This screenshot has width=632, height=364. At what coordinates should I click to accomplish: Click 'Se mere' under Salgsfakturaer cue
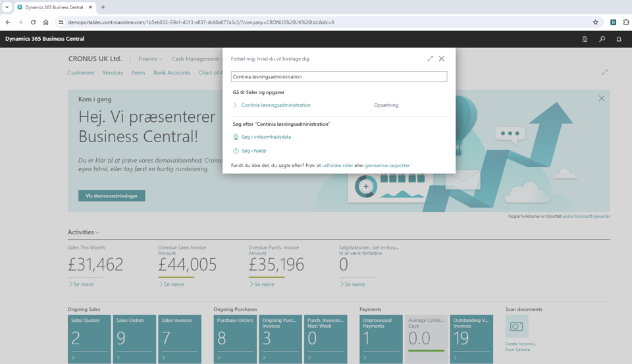352,284
